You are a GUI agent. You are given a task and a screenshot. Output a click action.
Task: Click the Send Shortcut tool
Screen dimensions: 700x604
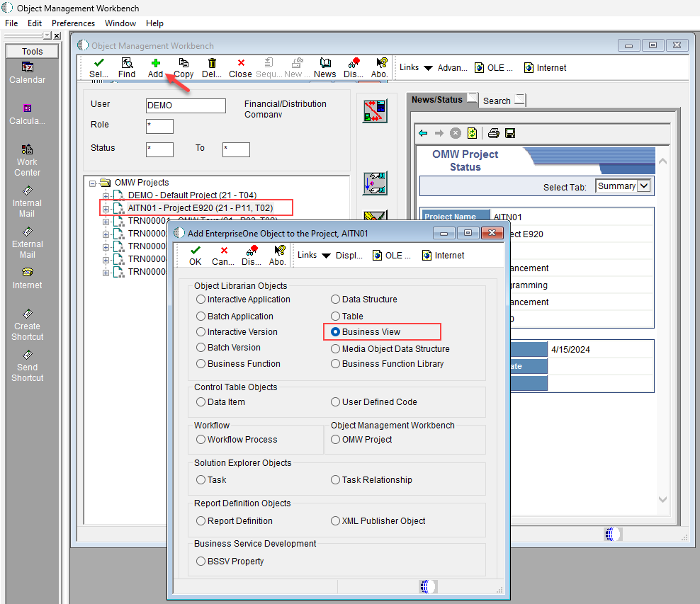(x=27, y=366)
